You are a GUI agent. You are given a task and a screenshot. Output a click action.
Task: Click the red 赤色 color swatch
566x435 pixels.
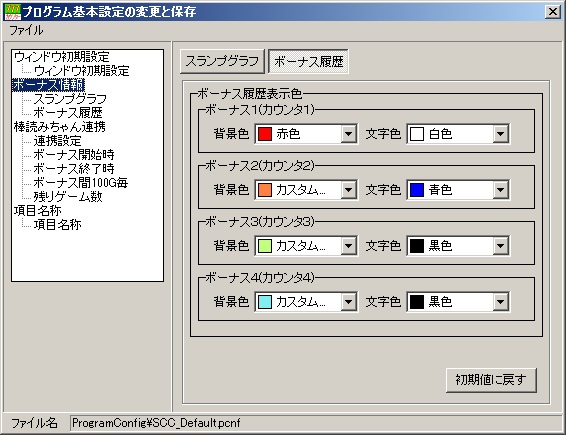(x=265, y=134)
